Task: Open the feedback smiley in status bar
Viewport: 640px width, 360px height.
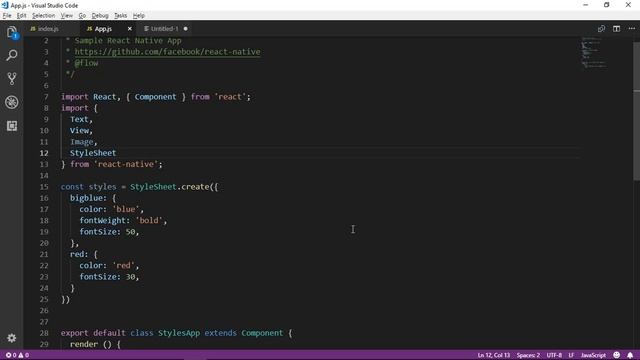Action: [x=617, y=355]
